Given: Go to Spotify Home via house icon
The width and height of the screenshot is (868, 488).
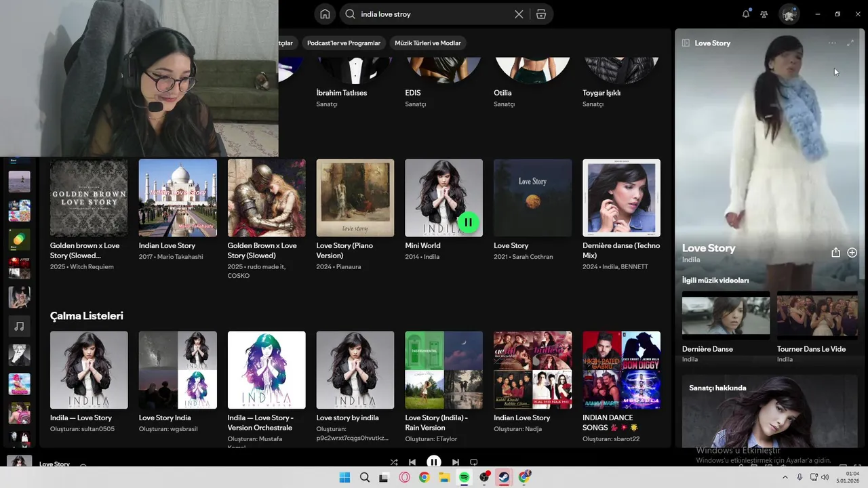Looking at the screenshot, I should tap(325, 14).
